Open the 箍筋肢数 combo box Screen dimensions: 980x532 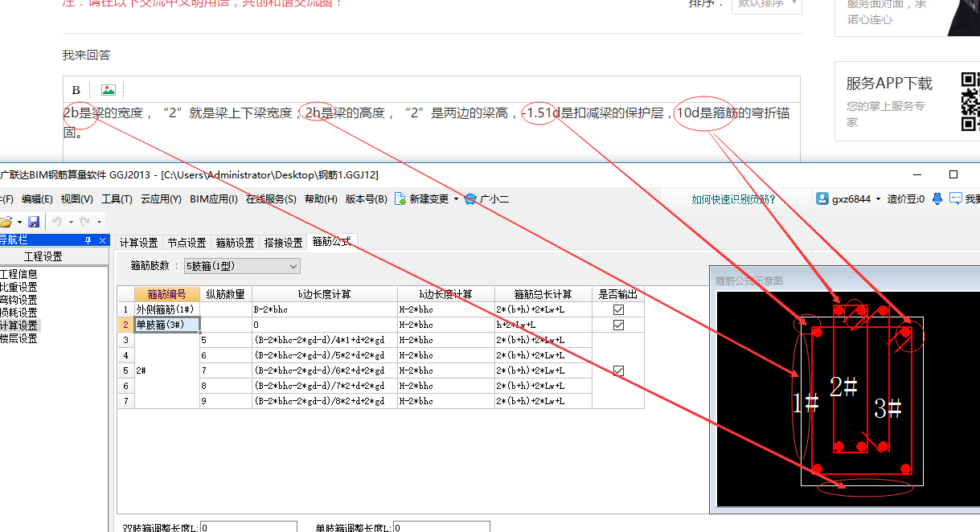pyautogui.click(x=242, y=265)
